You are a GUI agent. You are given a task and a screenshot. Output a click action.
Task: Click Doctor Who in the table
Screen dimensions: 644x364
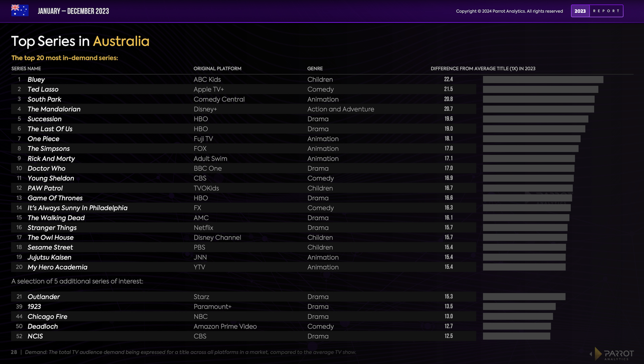point(46,168)
